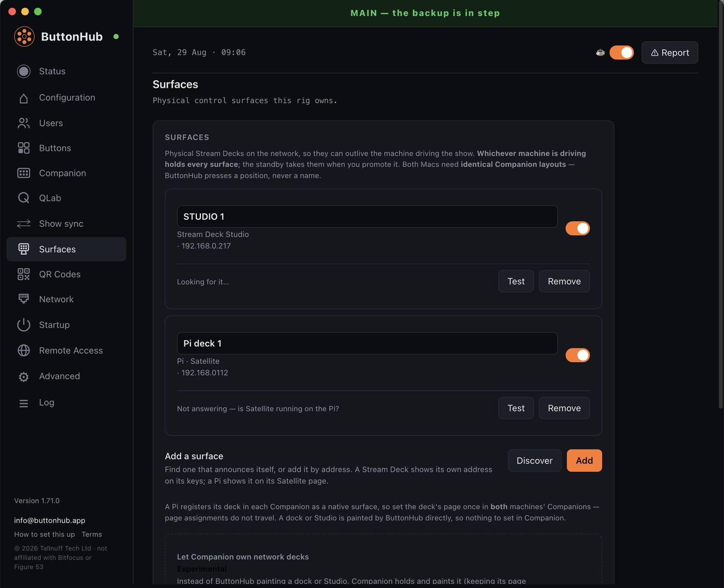Screen dimensions: 724x588
Task: Click the Remote Access globe icon
Action: pyautogui.click(x=24, y=351)
